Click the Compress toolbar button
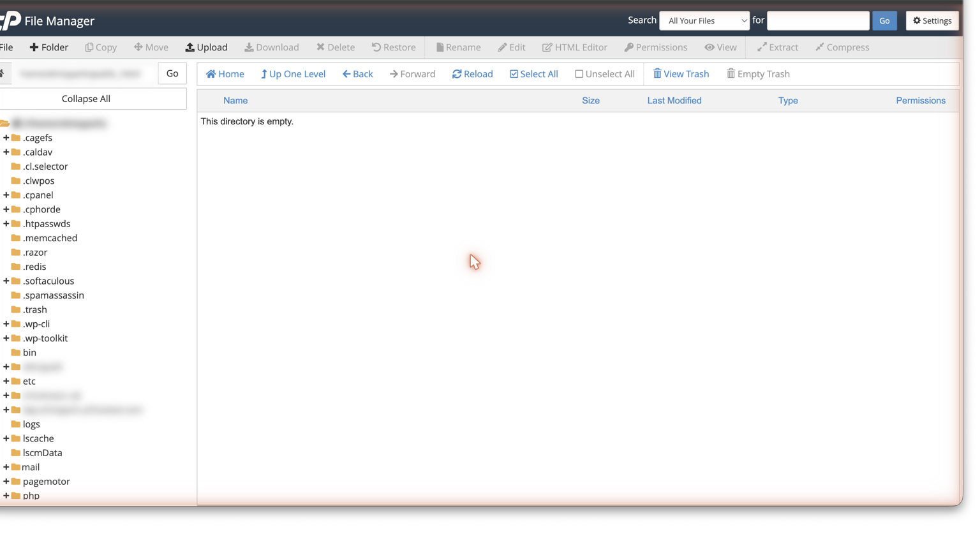Image resolution: width=980 pixels, height=534 pixels. tap(842, 47)
